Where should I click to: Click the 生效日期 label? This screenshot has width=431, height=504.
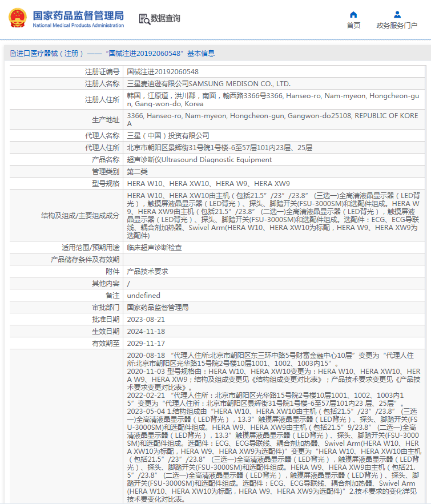pyautogui.click(x=106, y=332)
